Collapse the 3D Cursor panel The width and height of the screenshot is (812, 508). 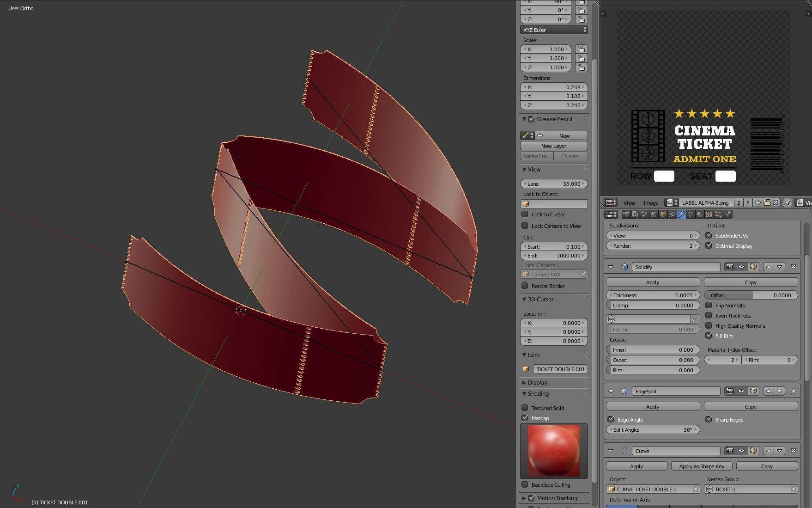[524, 300]
